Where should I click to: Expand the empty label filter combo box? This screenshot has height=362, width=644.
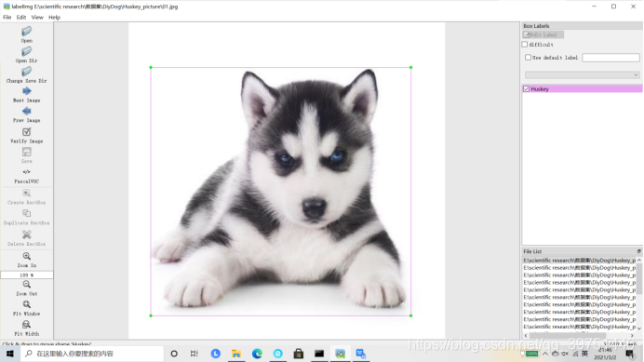[582, 74]
